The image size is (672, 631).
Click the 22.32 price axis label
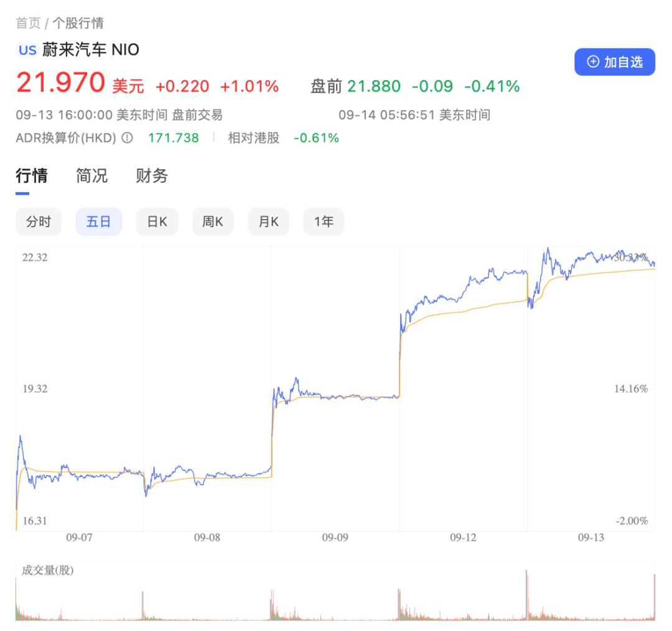(35, 257)
